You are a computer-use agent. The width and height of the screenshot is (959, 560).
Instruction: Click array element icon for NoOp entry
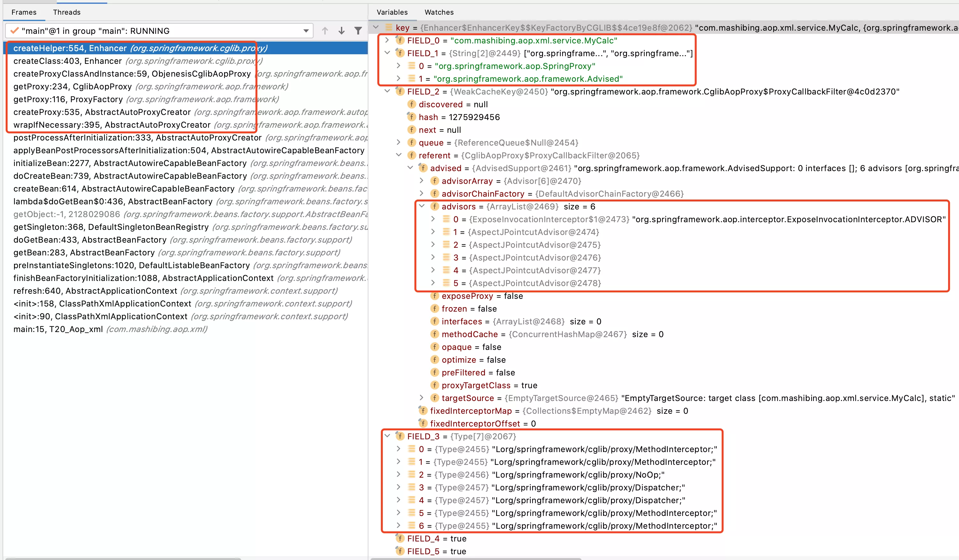point(412,474)
